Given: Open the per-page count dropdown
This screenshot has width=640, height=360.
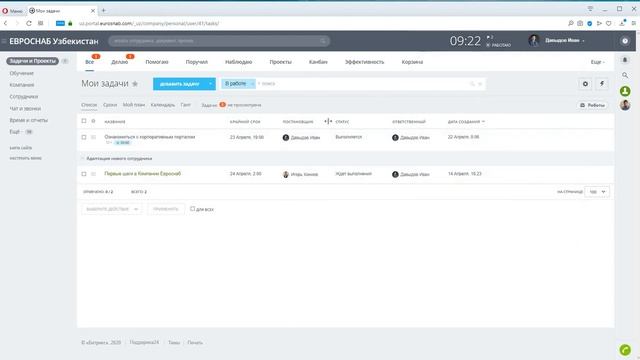Looking at the screenshot, I should (597, 191).
